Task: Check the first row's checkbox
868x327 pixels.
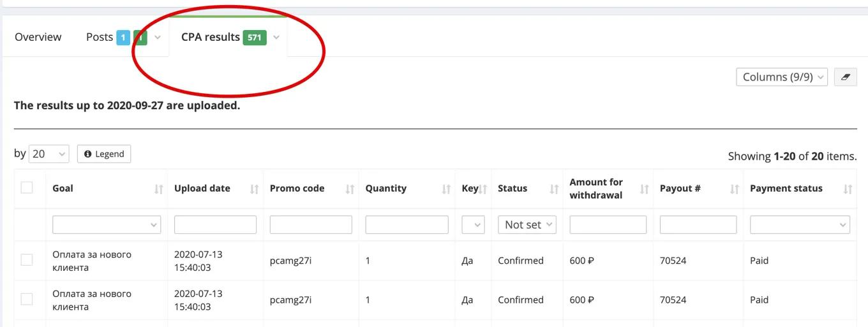Action: pyautogui.click(x=27, y=260)
